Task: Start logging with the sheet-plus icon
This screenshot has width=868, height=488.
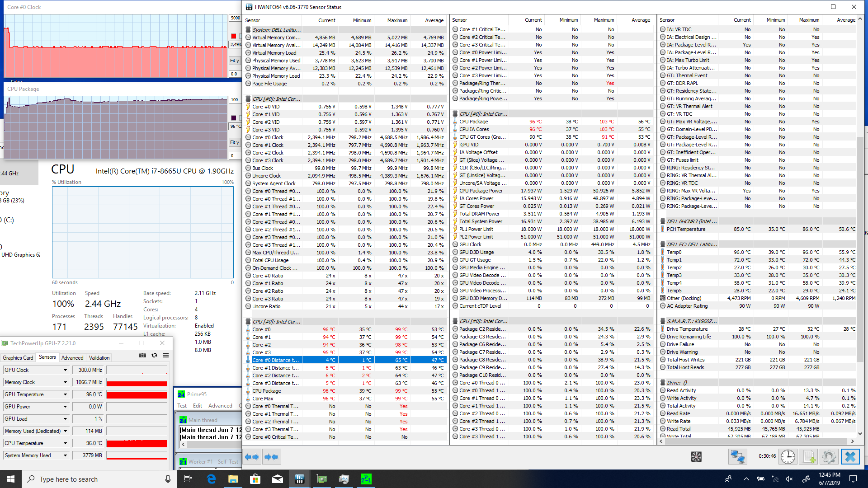Action: click(x=809, y=457)
